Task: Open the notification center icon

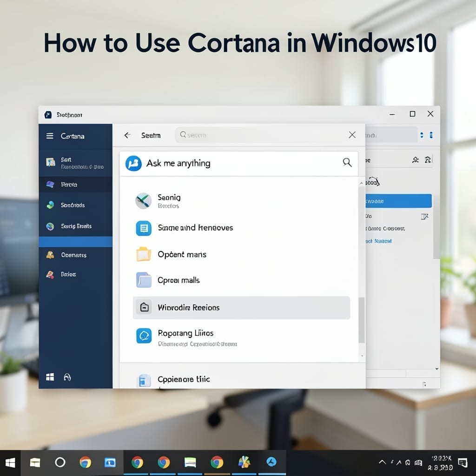Action: (463, 463)
